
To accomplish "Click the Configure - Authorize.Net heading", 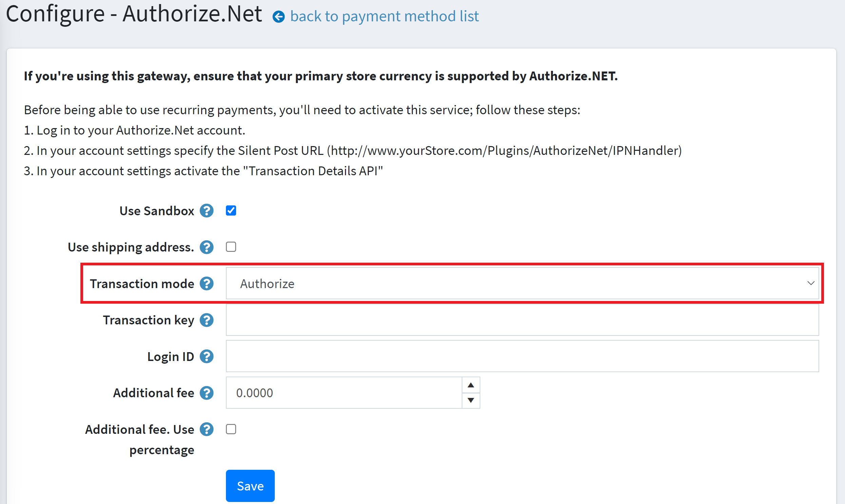I will (x=134, y=14).
